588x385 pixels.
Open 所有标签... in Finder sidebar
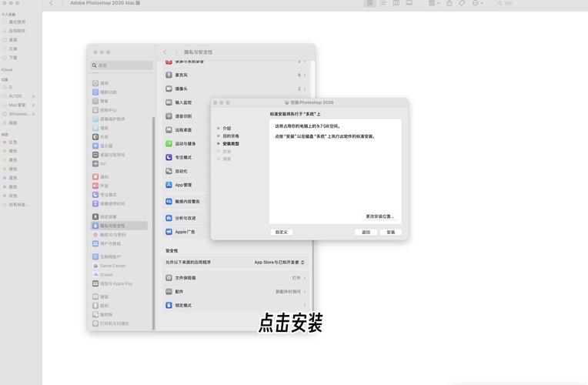click(x=15, y=205)
